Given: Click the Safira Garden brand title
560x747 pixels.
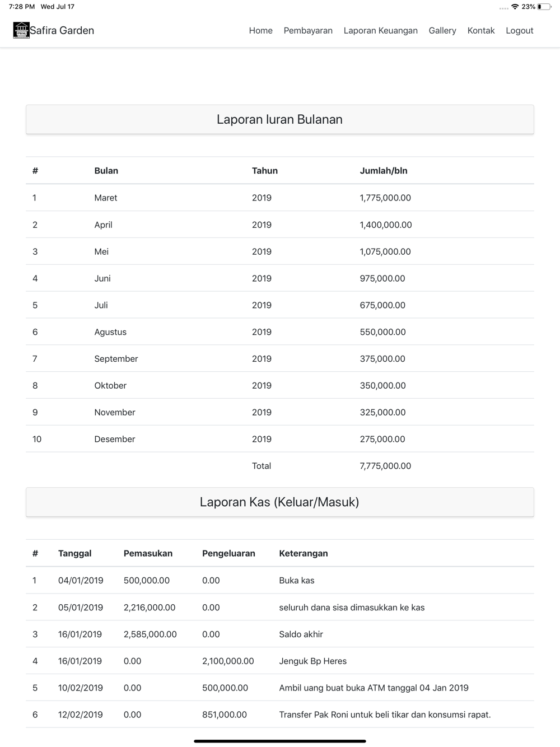Looking at the screenshot, I should click(x=62, y=30).
